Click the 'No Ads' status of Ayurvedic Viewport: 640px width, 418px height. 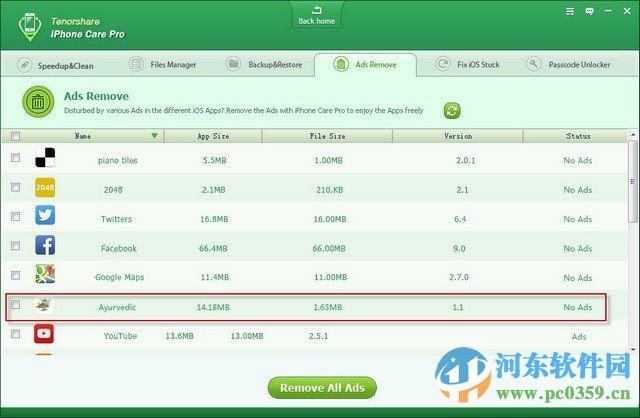[578, 307]
